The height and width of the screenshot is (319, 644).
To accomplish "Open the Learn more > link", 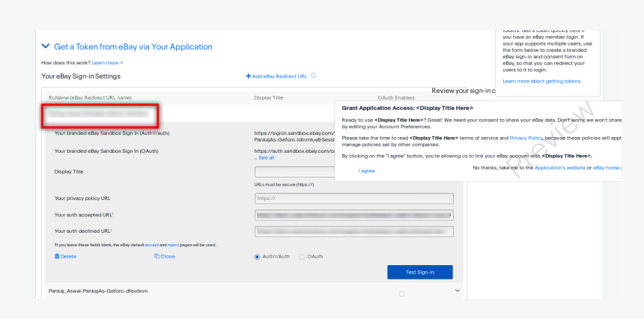I will 107,63.
